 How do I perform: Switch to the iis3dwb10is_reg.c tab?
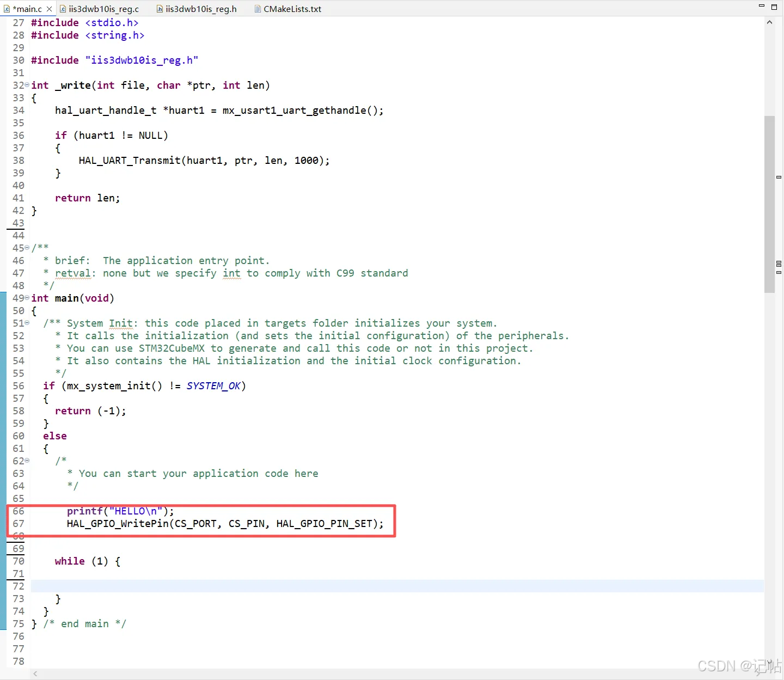pyautogui.click(x=99, y=9)
